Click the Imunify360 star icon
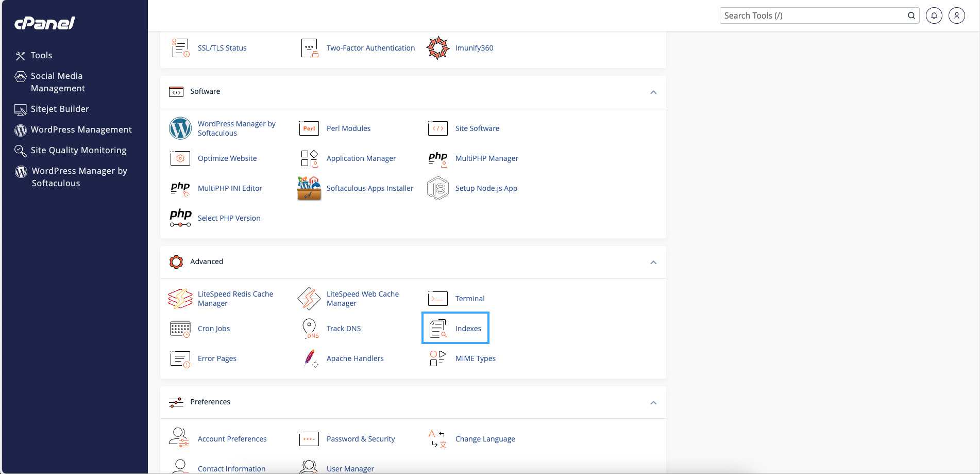 click(x=437, y=47)
